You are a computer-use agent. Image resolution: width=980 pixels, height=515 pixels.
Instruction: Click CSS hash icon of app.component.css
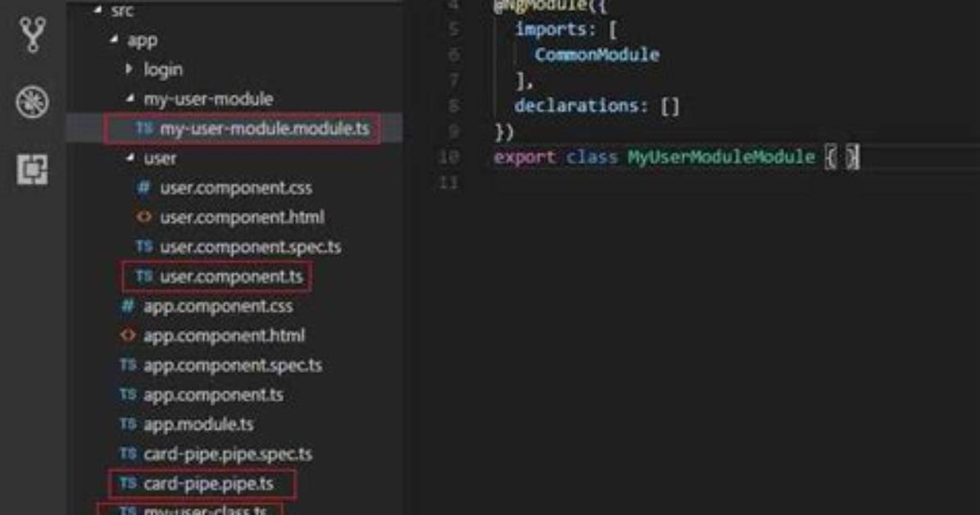tap(128, 305)
